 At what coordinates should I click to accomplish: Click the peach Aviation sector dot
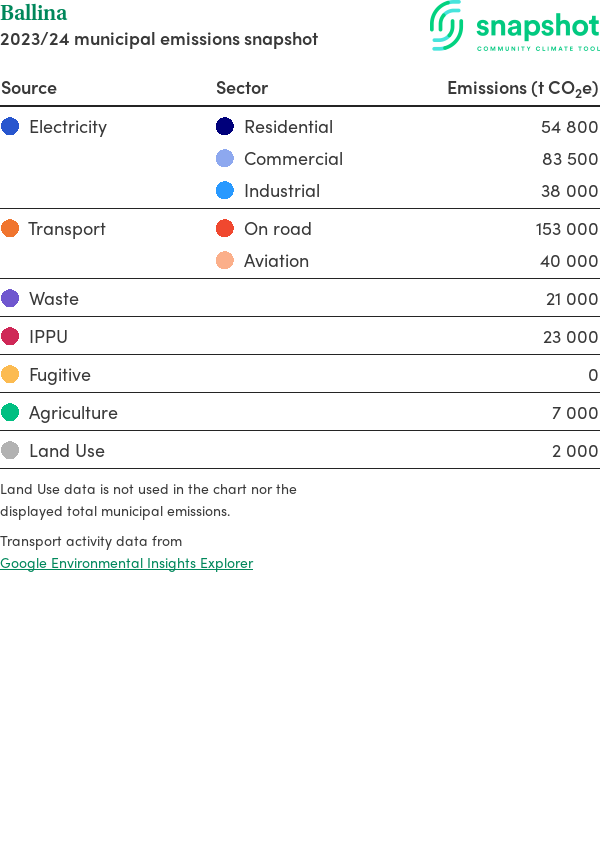(x=225, y=260)
